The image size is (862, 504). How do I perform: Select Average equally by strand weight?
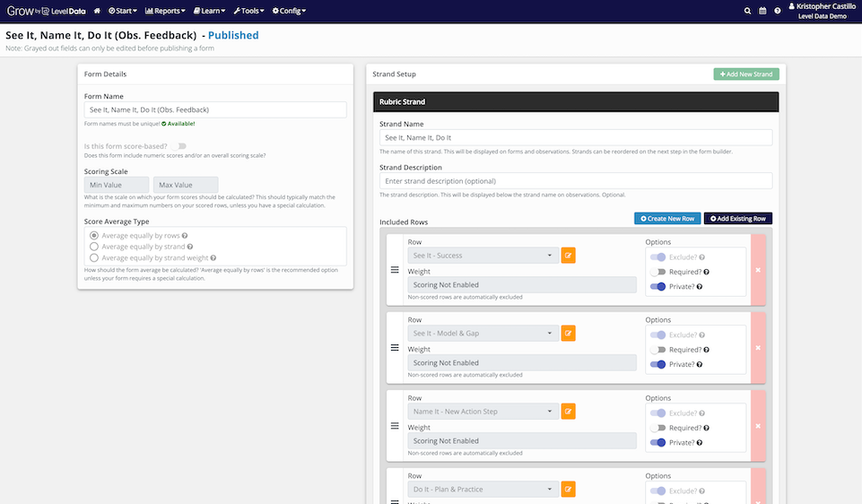point(94,257)
